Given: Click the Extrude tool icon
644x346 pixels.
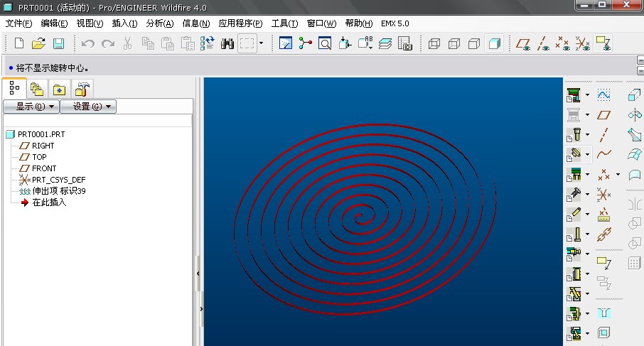Looking at the screenshot, I should (x=634, y=95).
